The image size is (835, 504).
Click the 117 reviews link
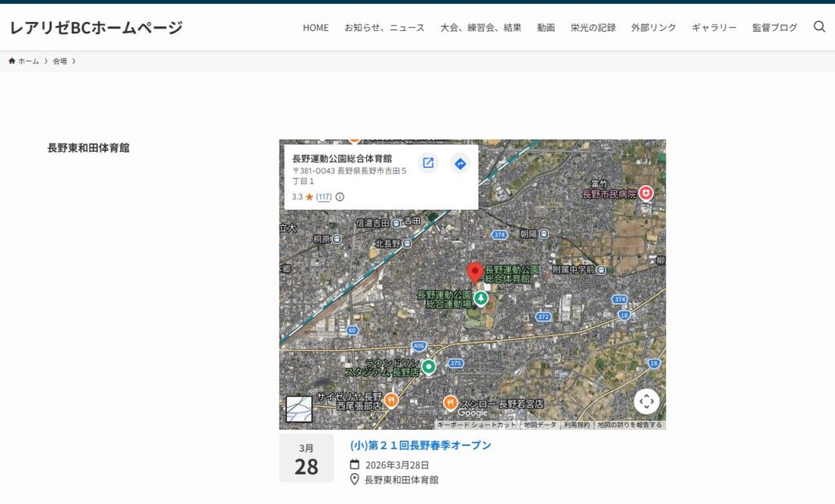pos(324,197)
